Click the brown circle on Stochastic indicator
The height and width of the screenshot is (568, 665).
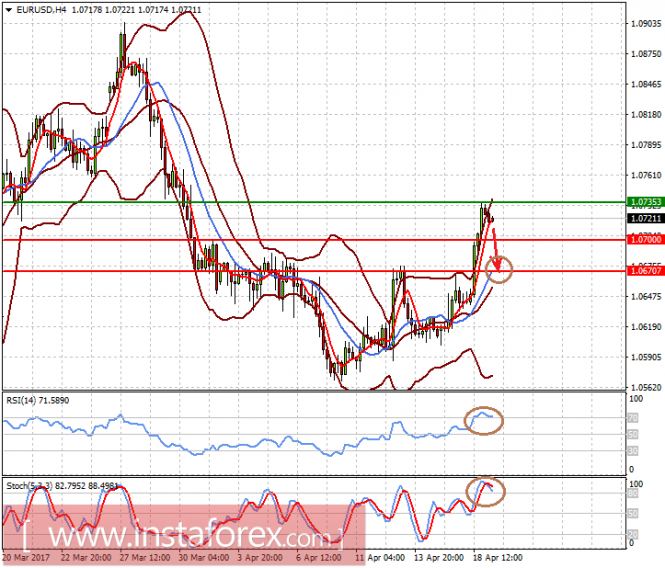486,492
